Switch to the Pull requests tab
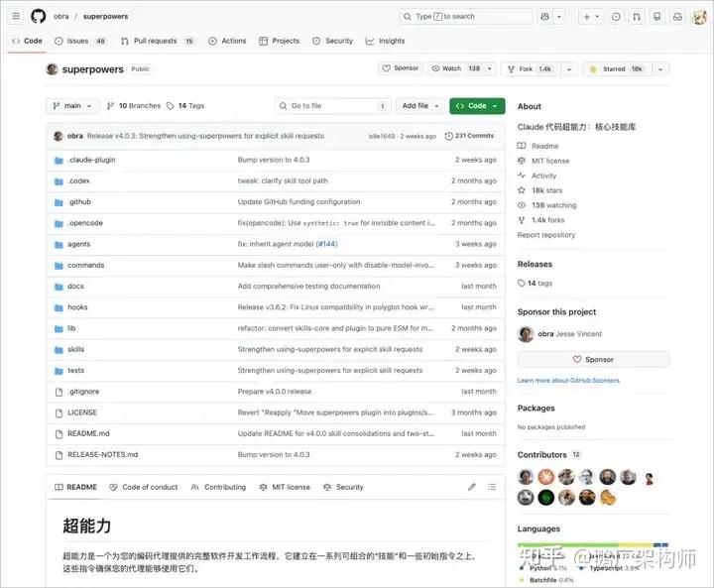714x588 pixels. (157, 41)
